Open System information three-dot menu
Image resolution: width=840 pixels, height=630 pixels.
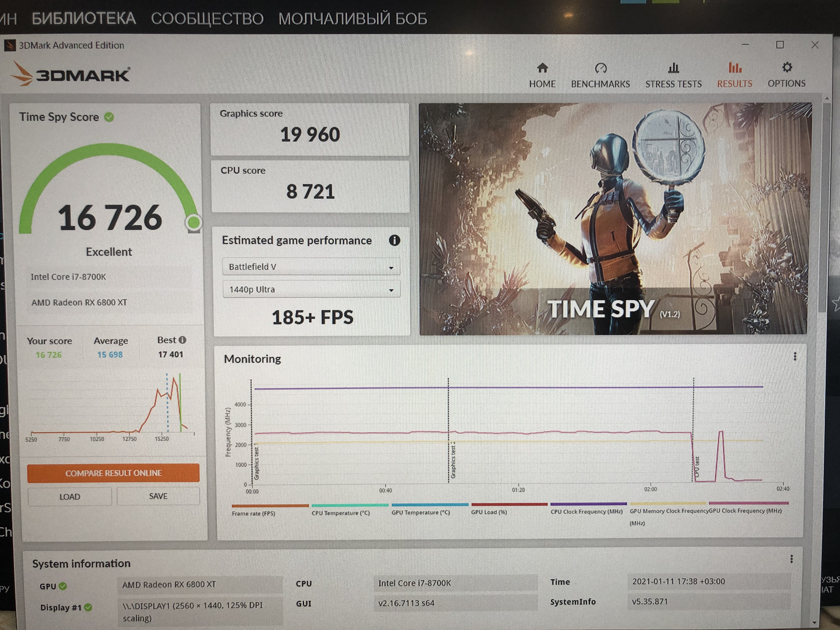tap(791, 559)
